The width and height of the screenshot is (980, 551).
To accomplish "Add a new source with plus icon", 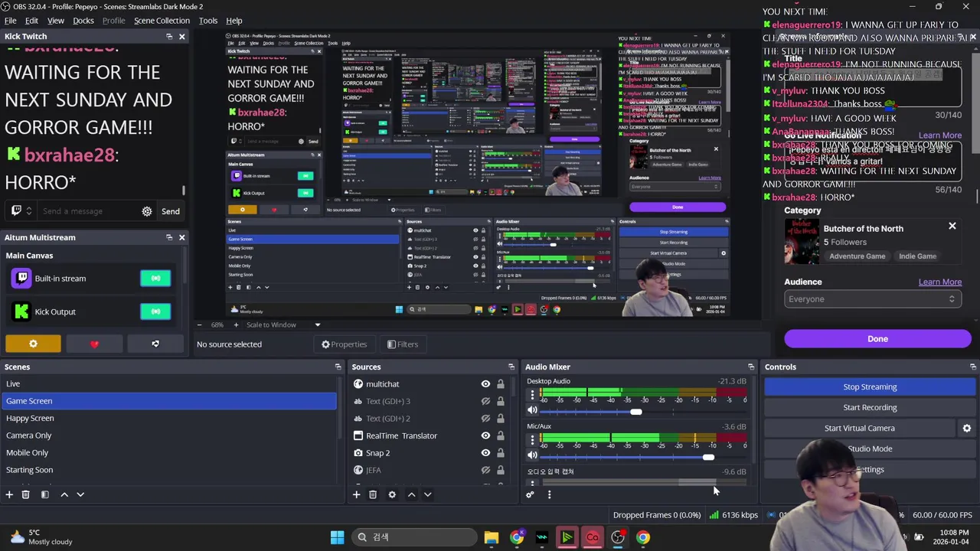I will [356, 495].
